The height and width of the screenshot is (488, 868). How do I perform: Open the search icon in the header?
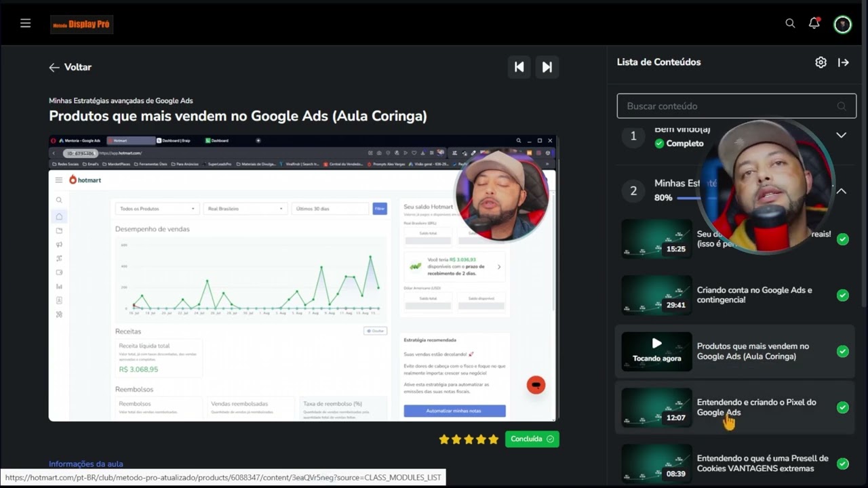pyautogui.click(x=790, y=24)
